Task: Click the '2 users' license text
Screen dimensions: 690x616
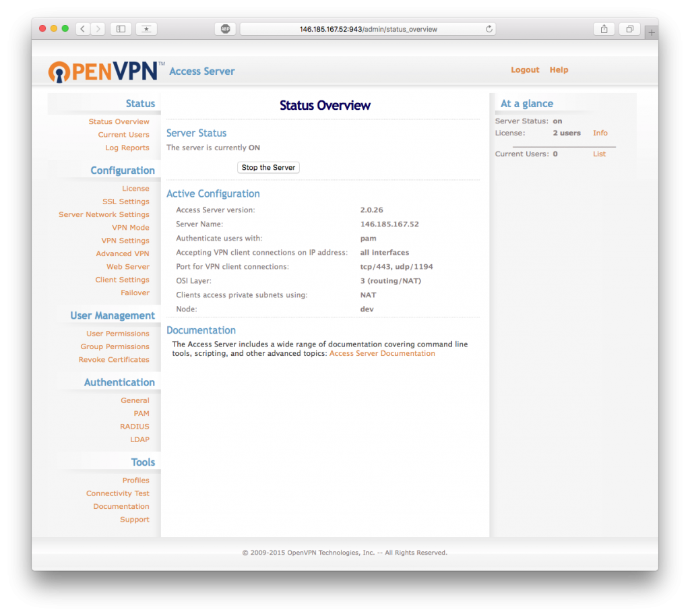Action: pyautogui.click(x=567, y=133)
